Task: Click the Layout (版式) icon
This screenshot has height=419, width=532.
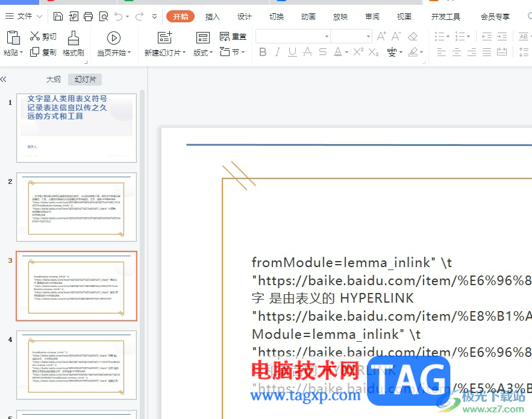Action: coord(203,38)
